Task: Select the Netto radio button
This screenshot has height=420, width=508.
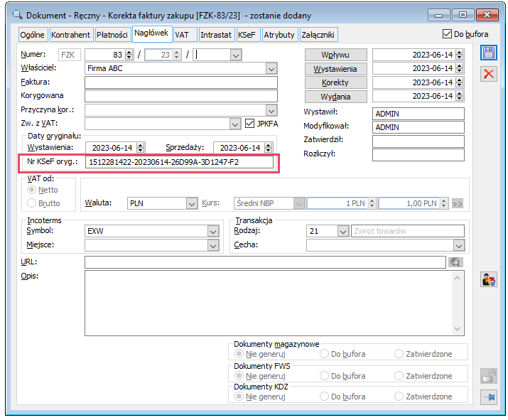Action: [x=31, y=190]
